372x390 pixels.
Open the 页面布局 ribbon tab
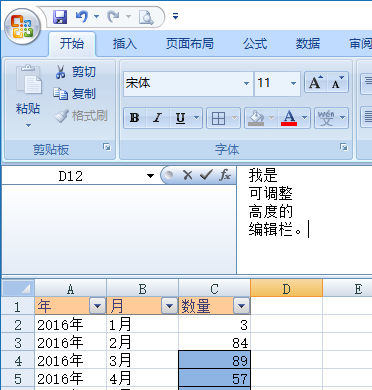point(190,44)
